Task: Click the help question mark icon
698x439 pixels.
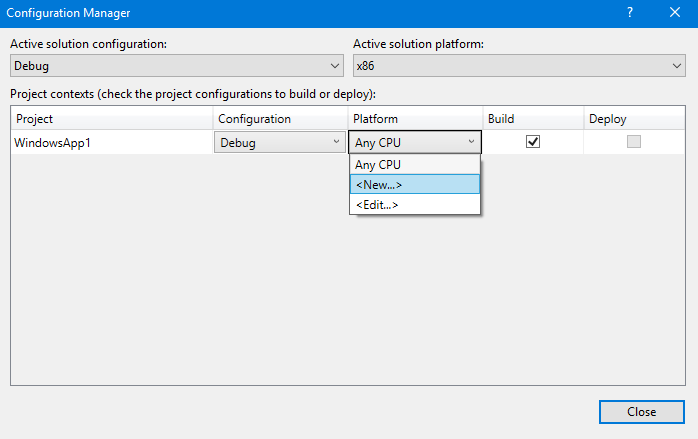Action: coord(630,13)
